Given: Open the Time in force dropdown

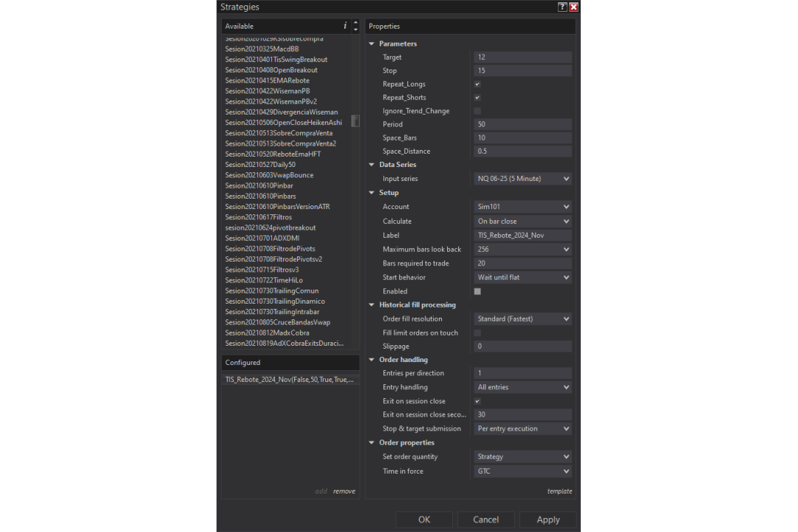Looking at the screenshot, I should click(522, 471).
